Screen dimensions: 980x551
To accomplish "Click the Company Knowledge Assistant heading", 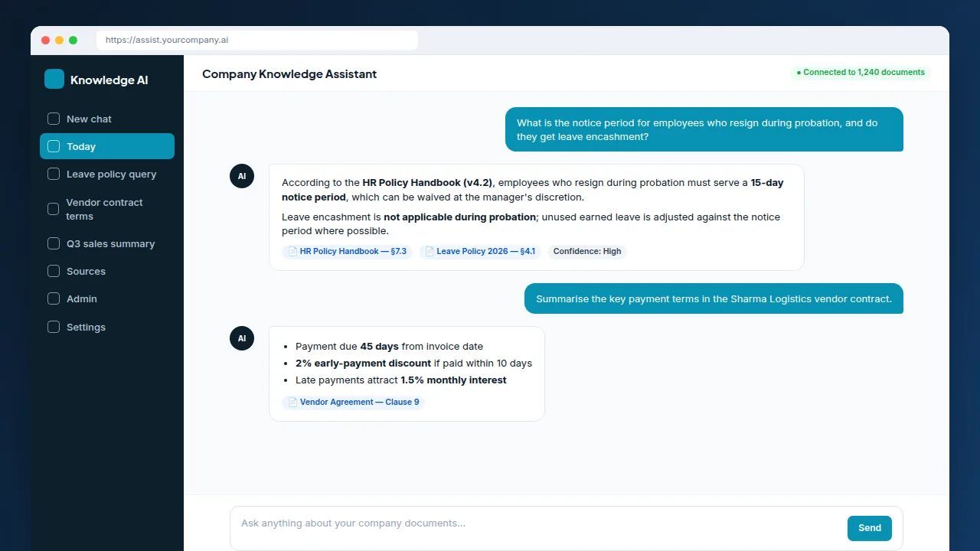I will tap(289, 74).
